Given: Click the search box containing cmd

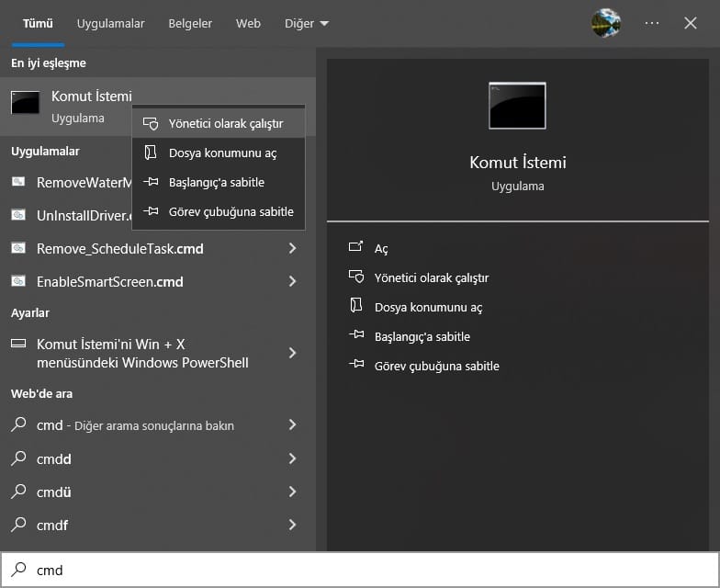Looking at the screenshot, I should [367, 571].
